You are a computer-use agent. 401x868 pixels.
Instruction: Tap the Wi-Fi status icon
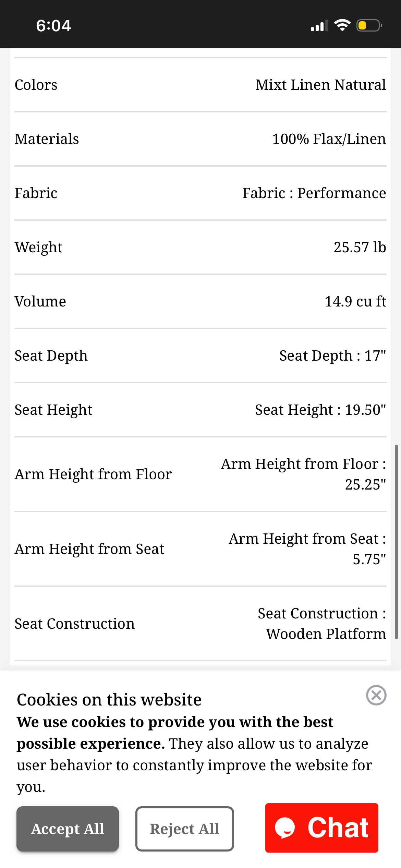[x=342, y=25]
